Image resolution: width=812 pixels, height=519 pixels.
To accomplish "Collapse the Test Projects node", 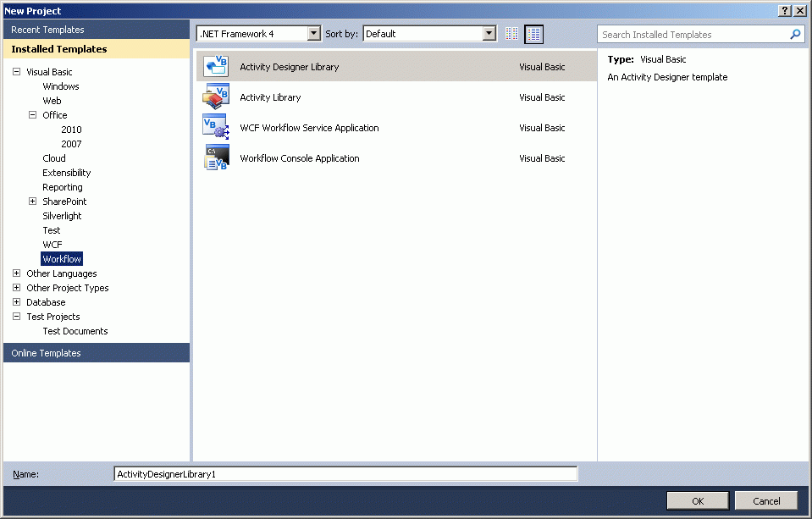I will [17, 316].
